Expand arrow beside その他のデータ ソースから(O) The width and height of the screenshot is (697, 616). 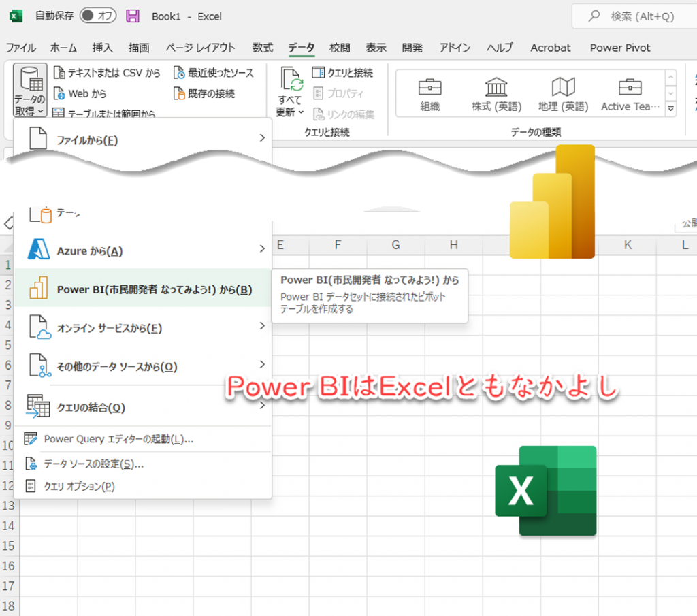point(262,364)
